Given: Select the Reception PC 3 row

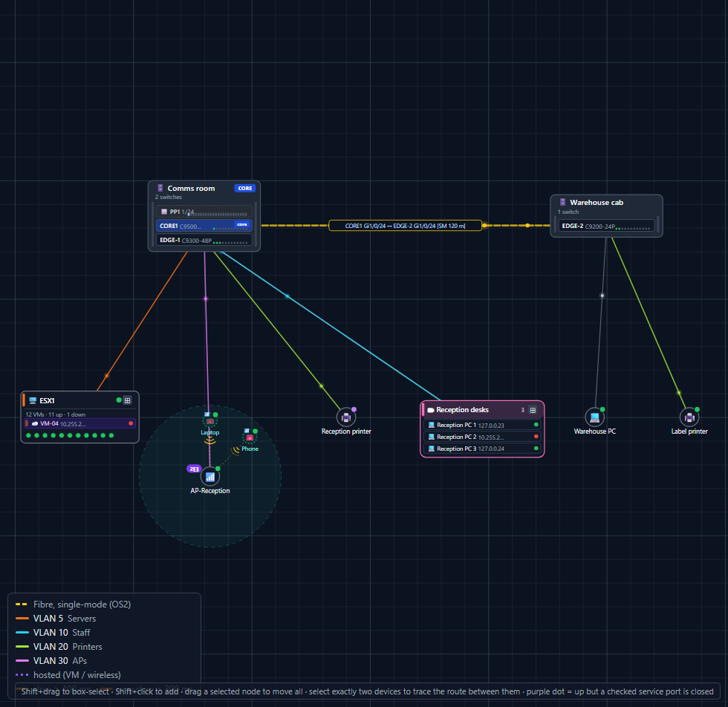Looking at the screenshot, I should [482, 449].
